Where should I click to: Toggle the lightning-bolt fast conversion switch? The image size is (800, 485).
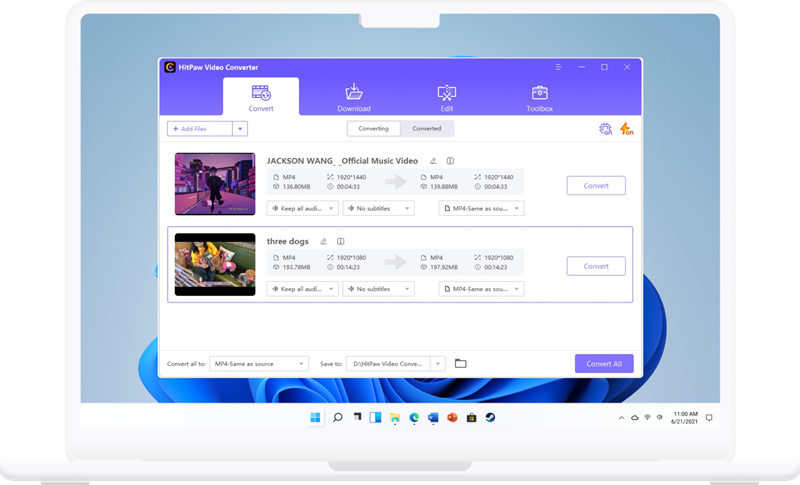coord(625,129)
